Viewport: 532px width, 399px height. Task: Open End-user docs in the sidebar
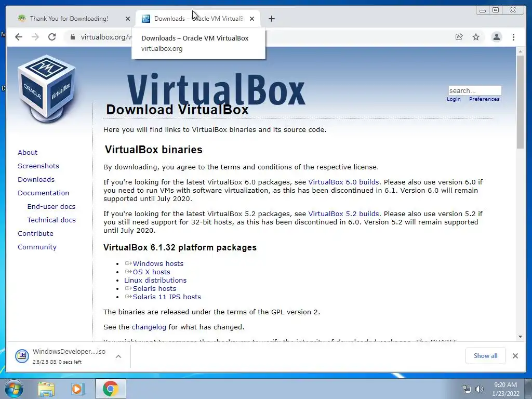click(51, 207)
